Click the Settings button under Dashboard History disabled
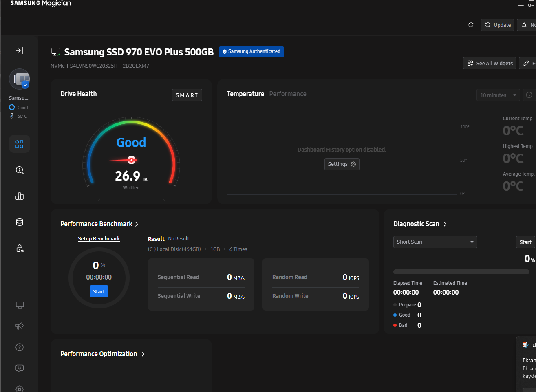This screenshot has width=536, height=392. pos(342,164)
